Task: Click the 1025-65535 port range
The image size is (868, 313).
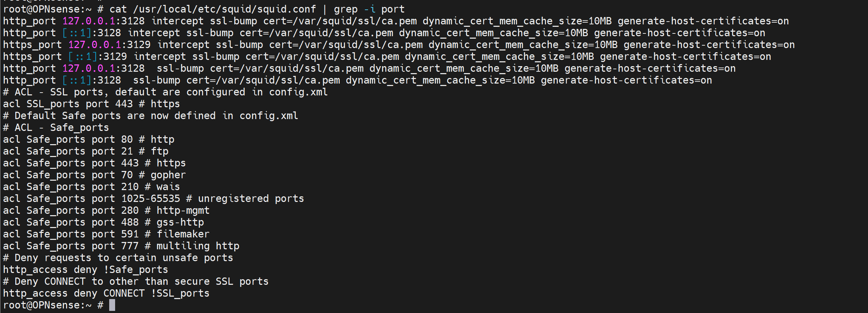Action: click(151, 199)
